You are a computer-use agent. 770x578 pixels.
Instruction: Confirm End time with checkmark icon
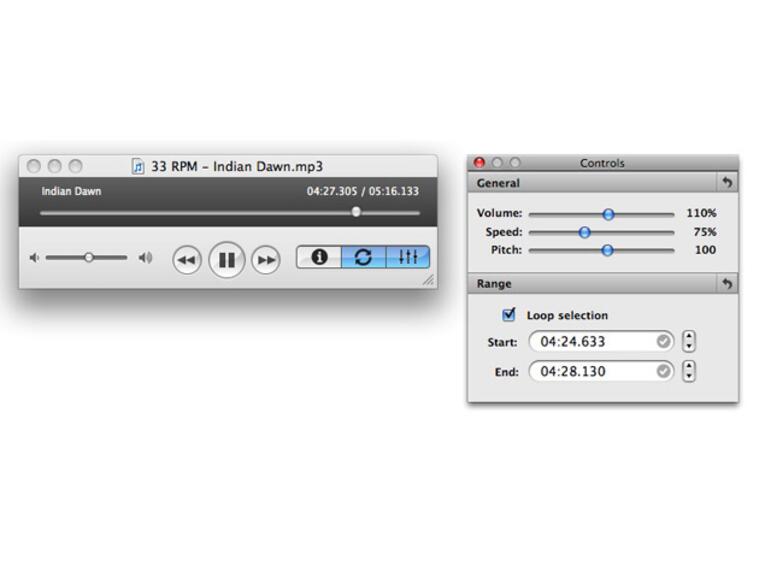click(663, 371)
